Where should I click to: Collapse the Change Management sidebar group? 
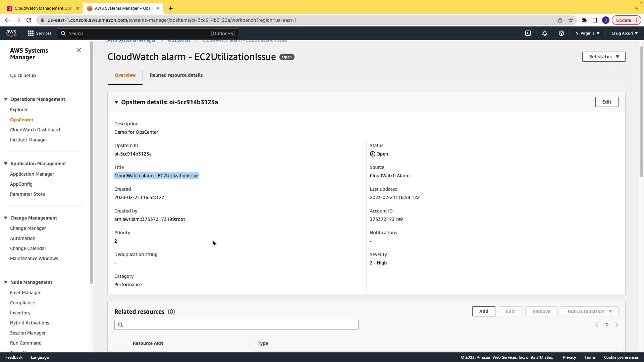(6, 218)
